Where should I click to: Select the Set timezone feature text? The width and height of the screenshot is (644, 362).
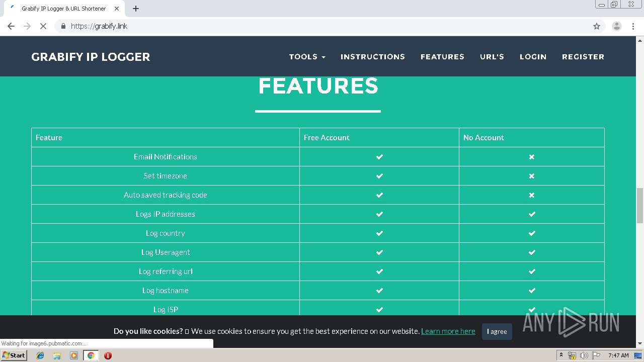tap(166, 176)
